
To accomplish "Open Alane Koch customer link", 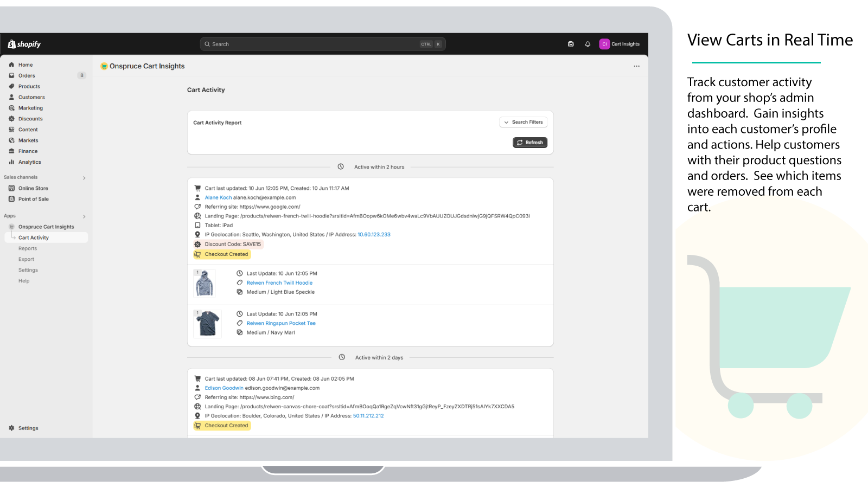I will [218, 198].
